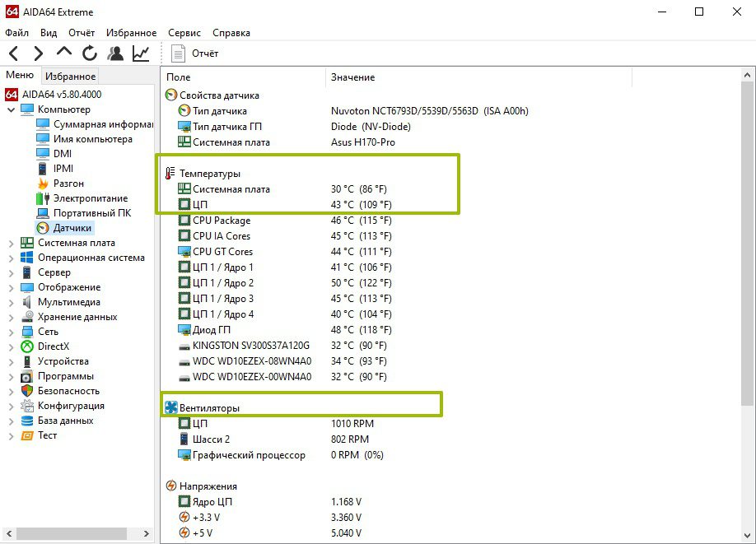This screenshot has height=544, width=756.
Task: Collapse the Компьютер tree node
Action: click(11, 109)
